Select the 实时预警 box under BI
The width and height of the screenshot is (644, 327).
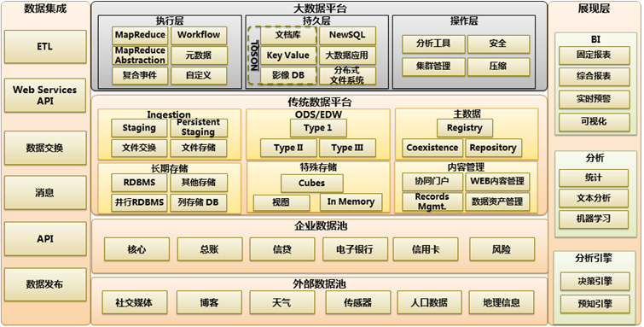point(595,99)
